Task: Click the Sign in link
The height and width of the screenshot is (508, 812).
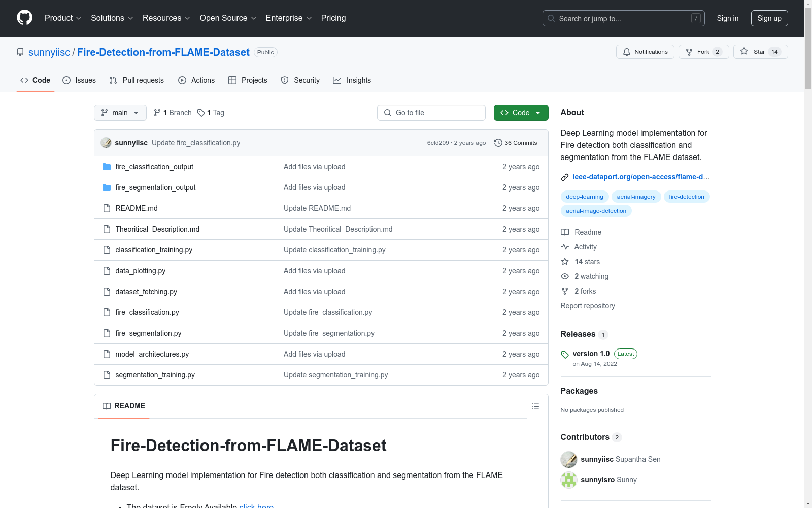Action: [728, 18]
